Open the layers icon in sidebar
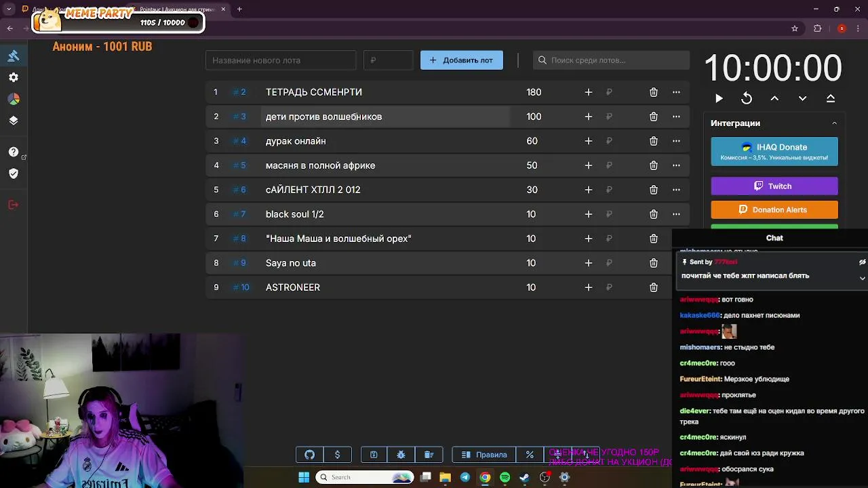This screenshot has width=868, height=488. click(x=13, y=121)
